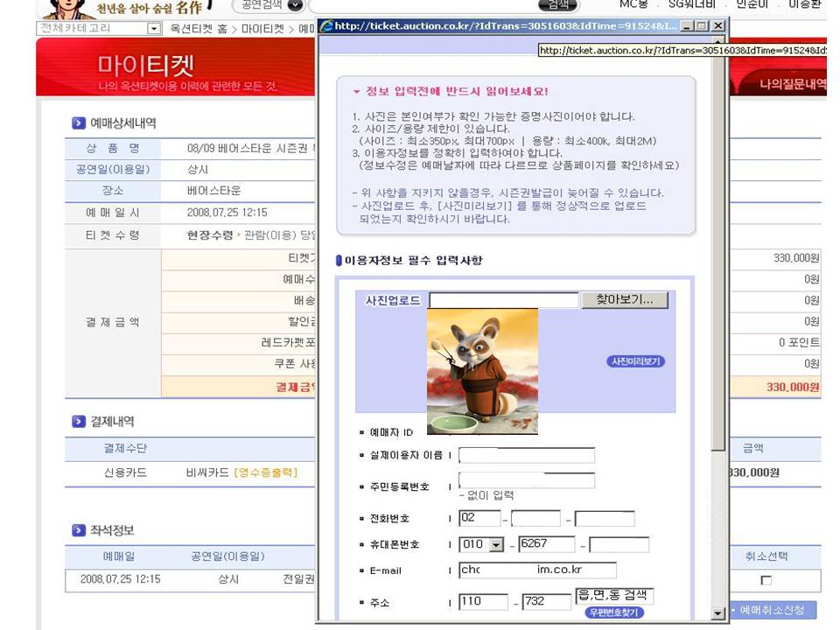Click the 결제내역 section arrow icon
840x630 pixels.
[x=78, y=421]
